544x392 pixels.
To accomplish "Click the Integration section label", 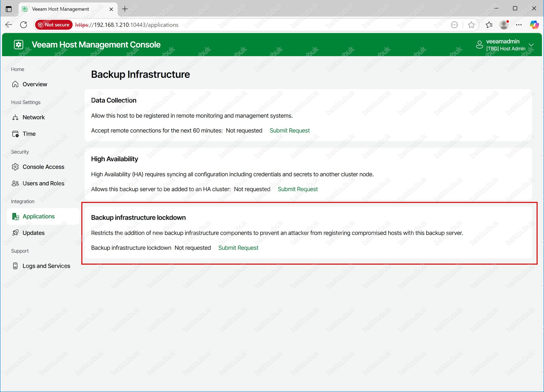I will [23, 201].
